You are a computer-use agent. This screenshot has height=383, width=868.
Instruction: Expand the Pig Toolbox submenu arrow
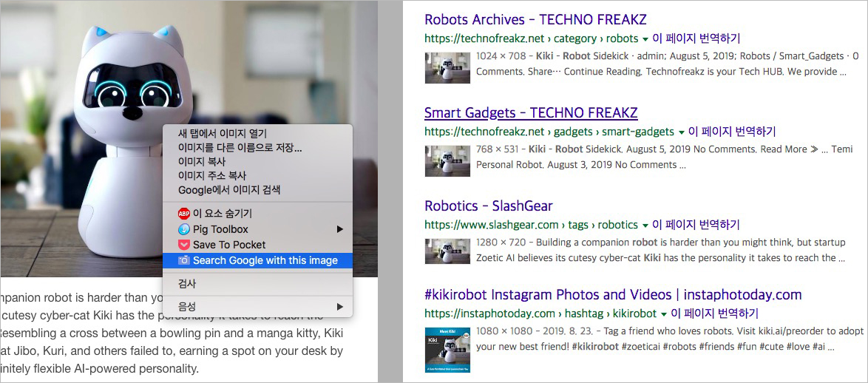340,229
